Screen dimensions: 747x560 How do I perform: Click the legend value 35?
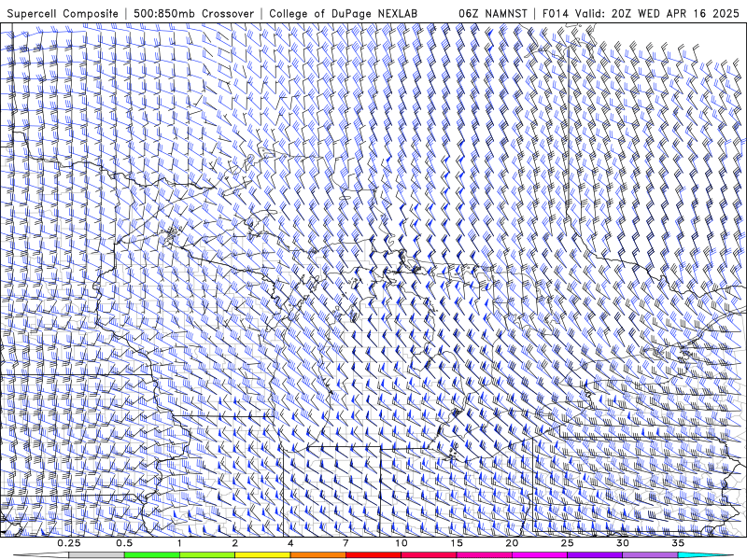point(678,543)
